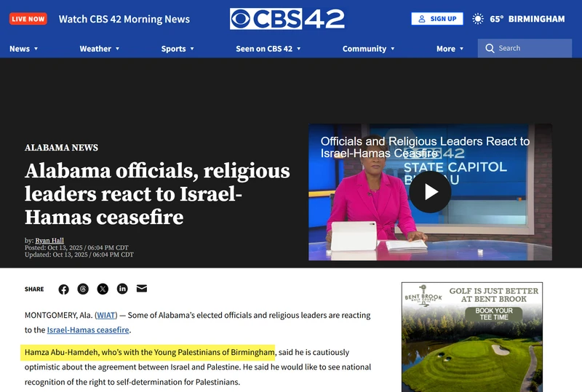Open the Community menu
This screenshot has height=392, width=582.
[x=368, y=49]
